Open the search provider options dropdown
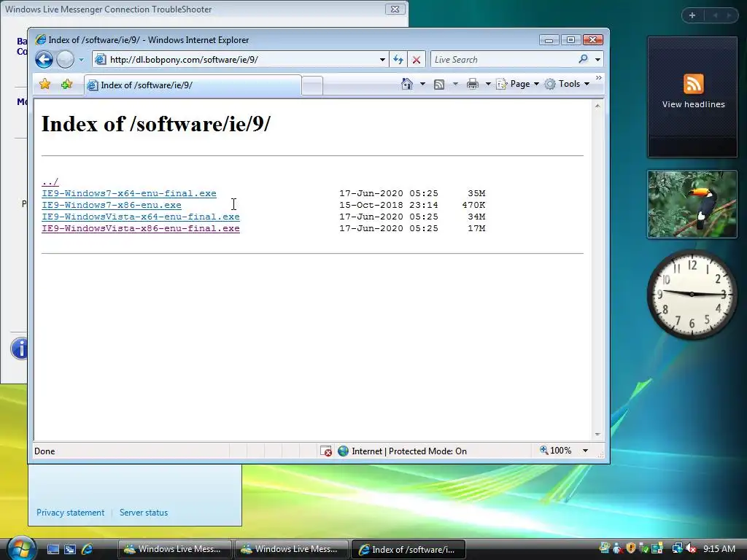The width and height of the screenshot is (747, 560). [x=597, y=60]
